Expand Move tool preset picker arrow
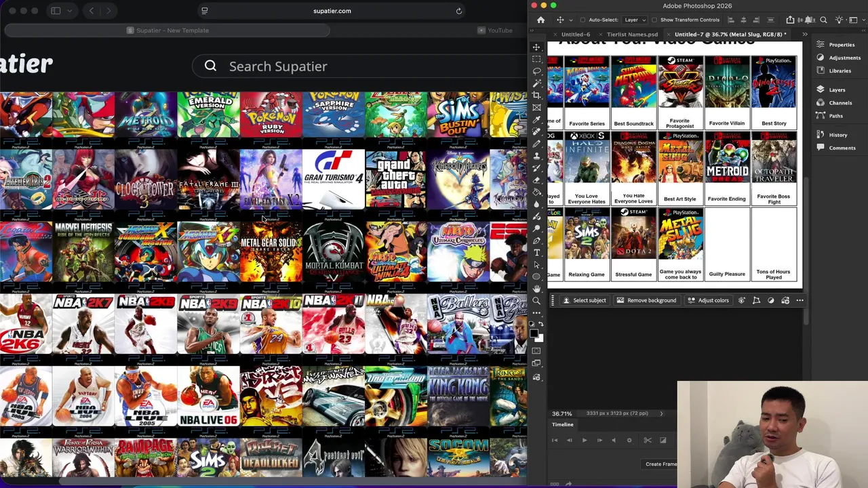Image resolution: width=868 pixels, height=488 pixels. [x=571, y=20]
